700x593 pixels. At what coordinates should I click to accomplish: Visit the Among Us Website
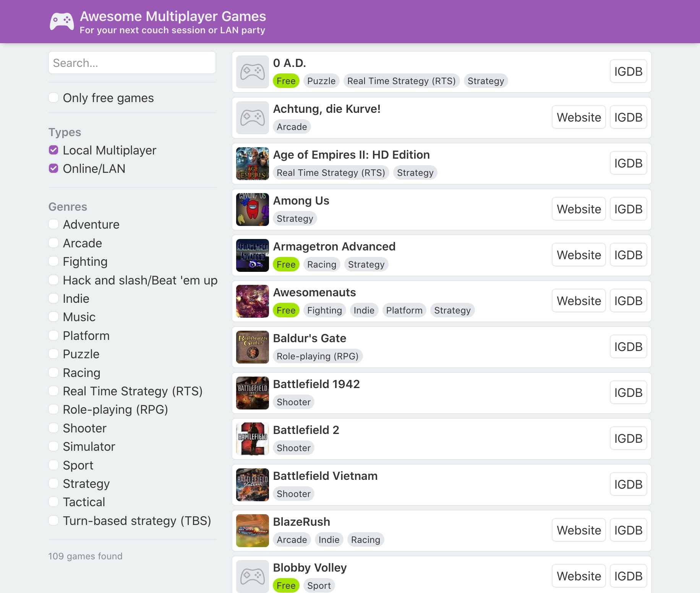coord(578,209)
